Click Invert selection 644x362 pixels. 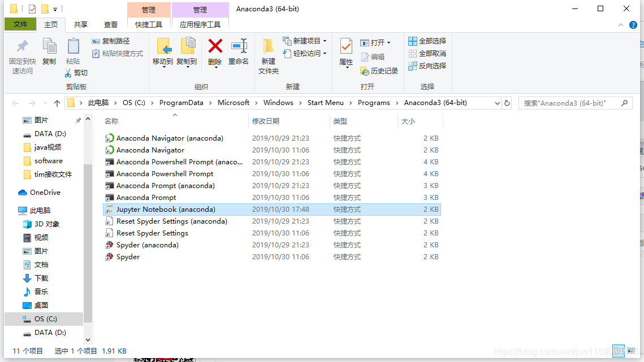pos(427,66)
